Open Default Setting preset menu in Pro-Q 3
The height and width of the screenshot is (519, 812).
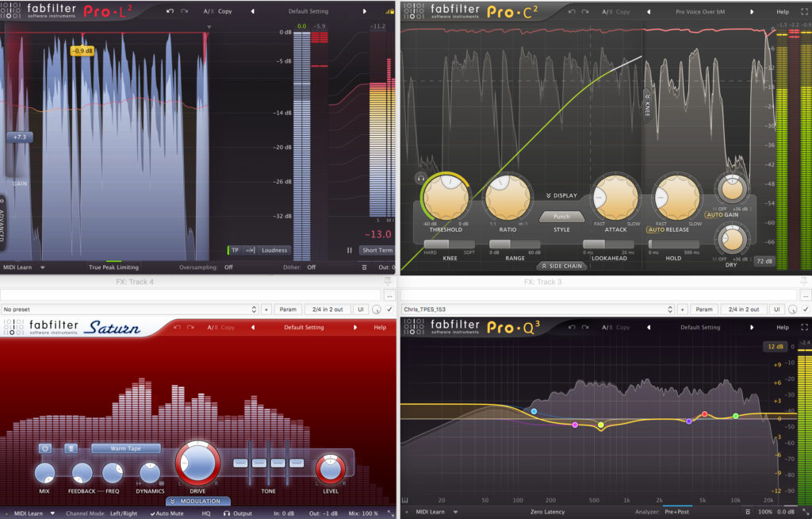700,327
